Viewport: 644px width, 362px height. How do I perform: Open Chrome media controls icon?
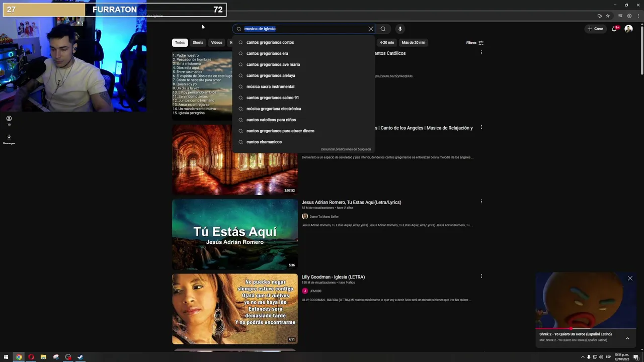coord(620,16)
